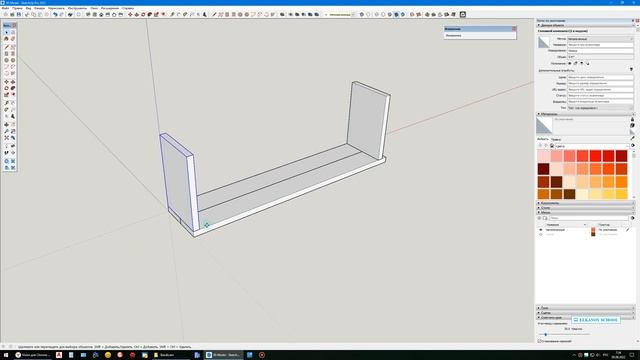Enable the Сглаживание нормалей checkbox
The width and height of the screenshot is (640, 360).
pos(539,341)
